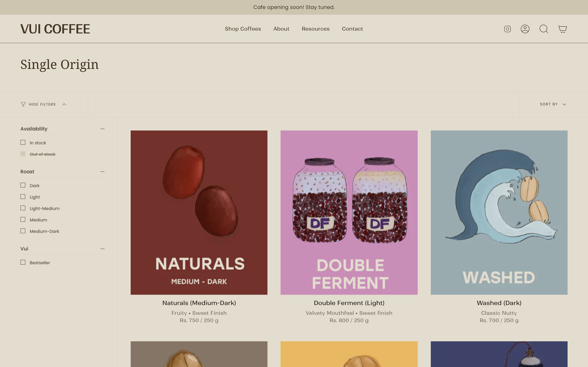Click the search magnifier icon
Viewport: 588px width, 367px height.
click(x=543, y=29)
